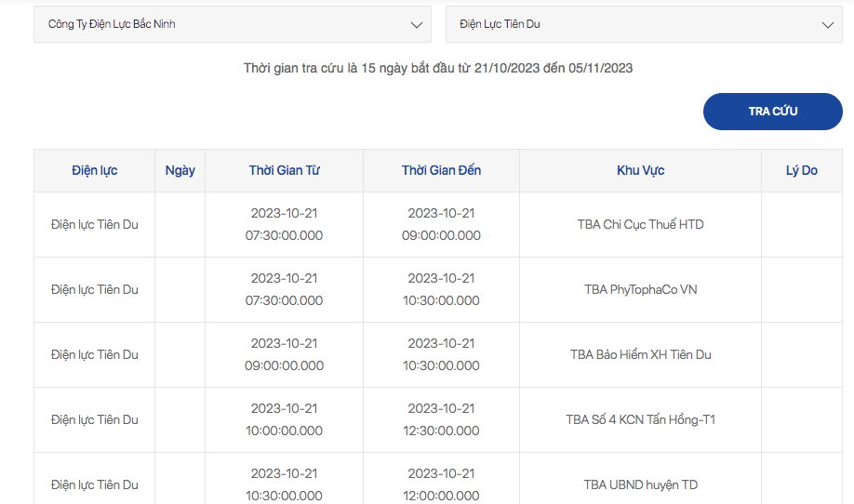Select the TBA Bảo Hiểm XH Tiên Du cell

pos(640,354)
